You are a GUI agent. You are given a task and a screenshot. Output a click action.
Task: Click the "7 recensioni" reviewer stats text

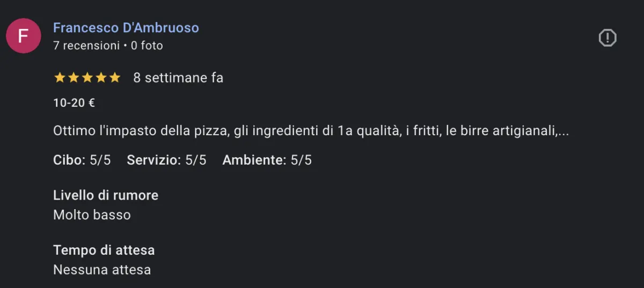[x=86, y=46]
